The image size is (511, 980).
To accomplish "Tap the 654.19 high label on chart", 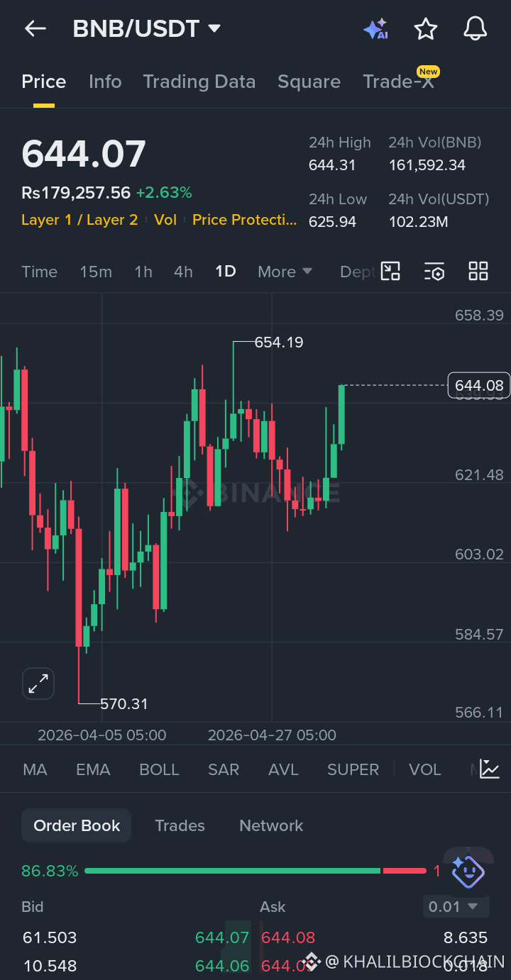I will (x=279, y=343).
